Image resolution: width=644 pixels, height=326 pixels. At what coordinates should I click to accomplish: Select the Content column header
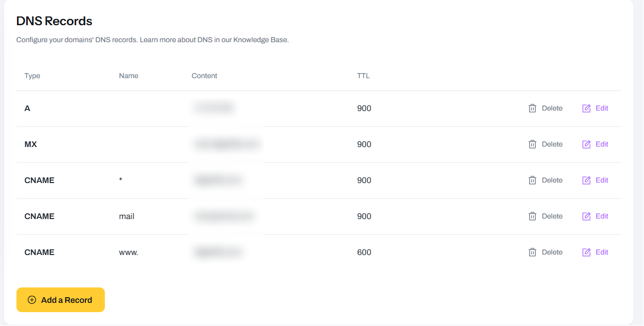204,76
